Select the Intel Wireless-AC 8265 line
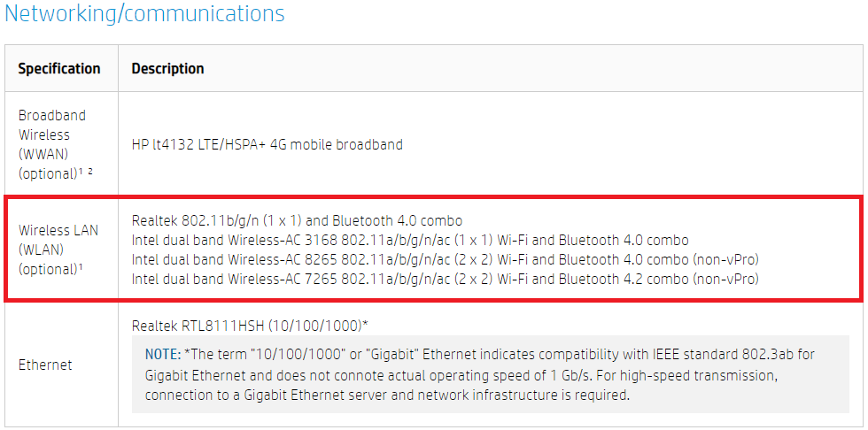 (x=445, y=259)
